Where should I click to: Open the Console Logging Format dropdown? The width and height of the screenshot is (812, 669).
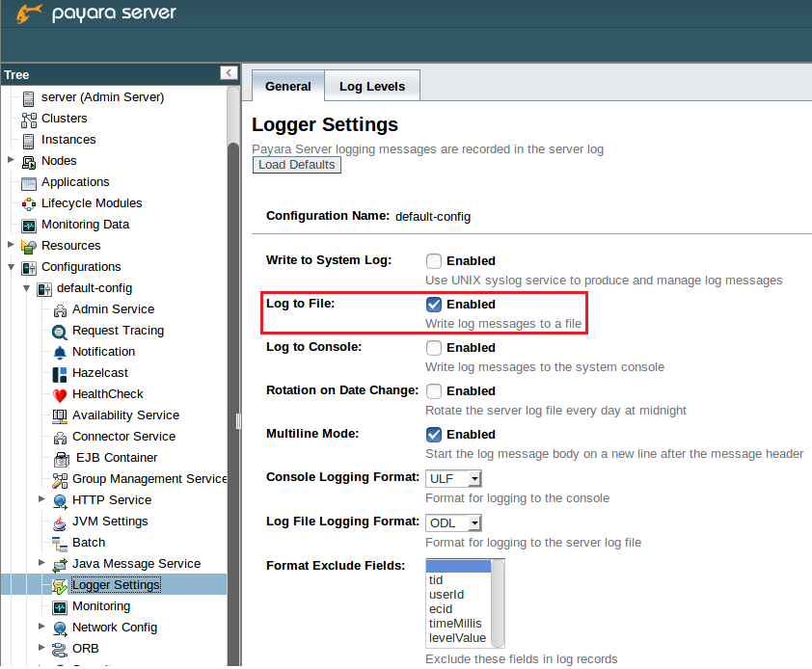(x=453, y=479)
